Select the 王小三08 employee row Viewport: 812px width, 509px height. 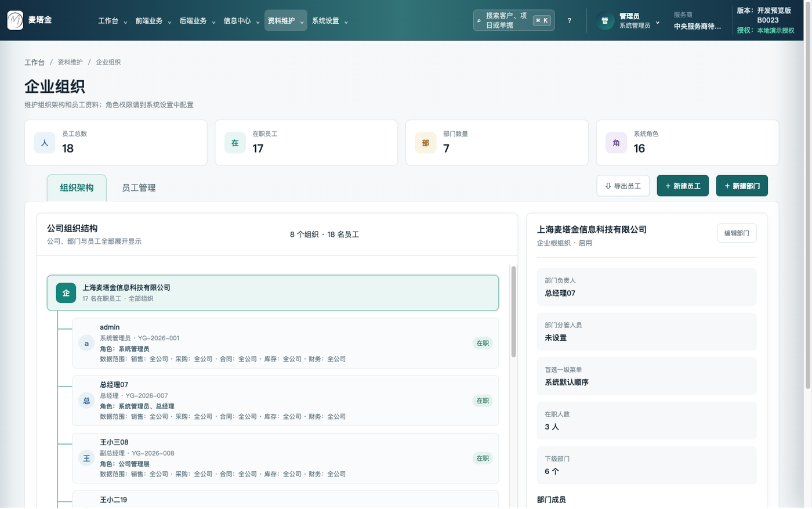pos(285,458)
